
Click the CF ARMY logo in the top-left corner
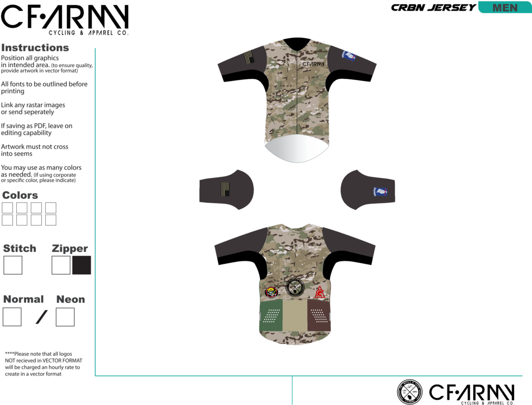point(65,19)
